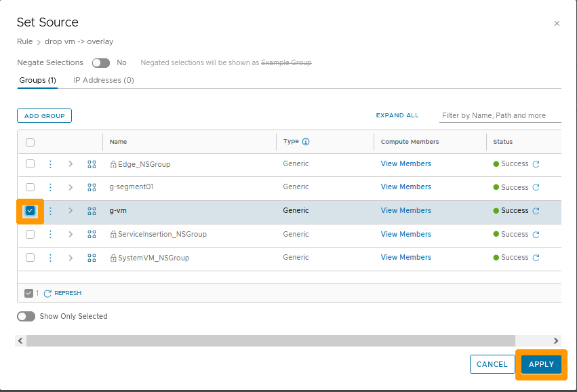Select the Groups tab

(37, 80)
